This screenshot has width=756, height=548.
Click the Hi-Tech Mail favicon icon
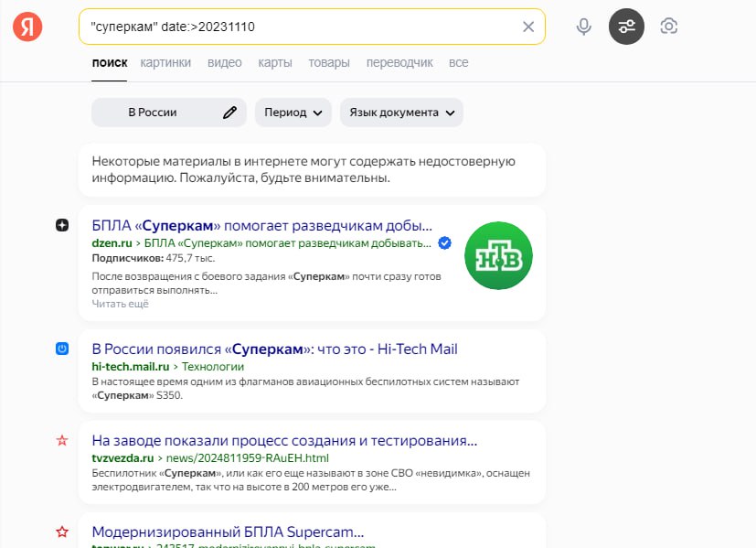tap(62, 349)
